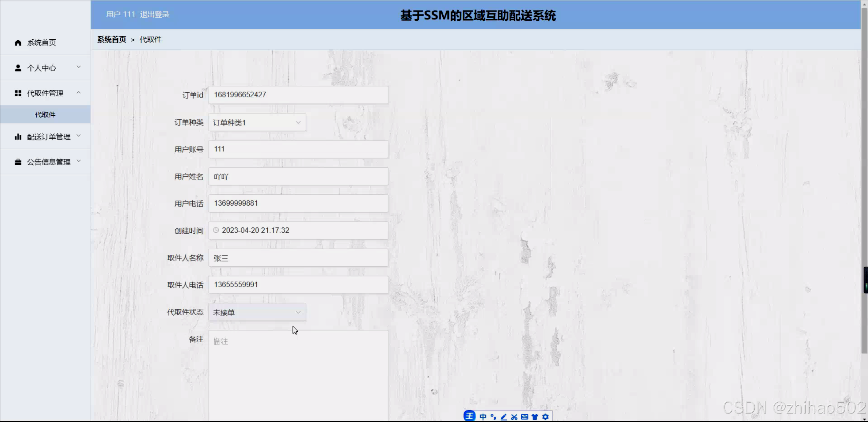
Task: Click the clock icon in 创建时间 field
Action: pos(216,230)
